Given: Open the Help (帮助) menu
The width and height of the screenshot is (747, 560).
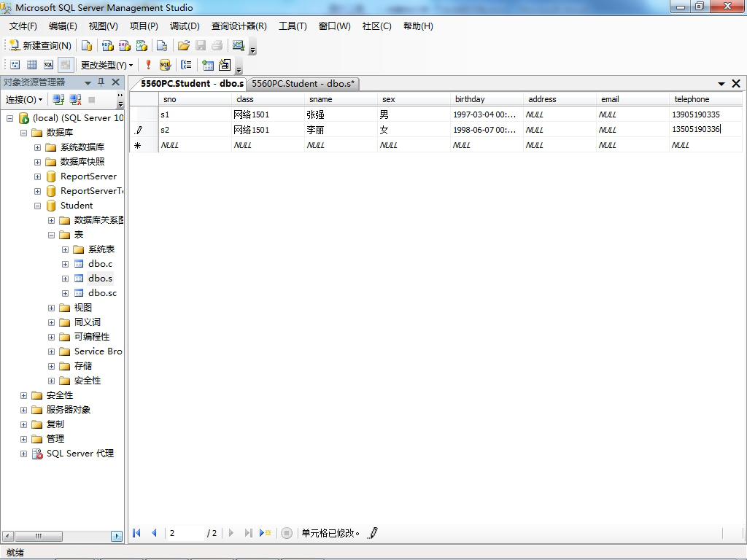Looking at the screenshot, I should pyautogui.click(x=418, y=26).
